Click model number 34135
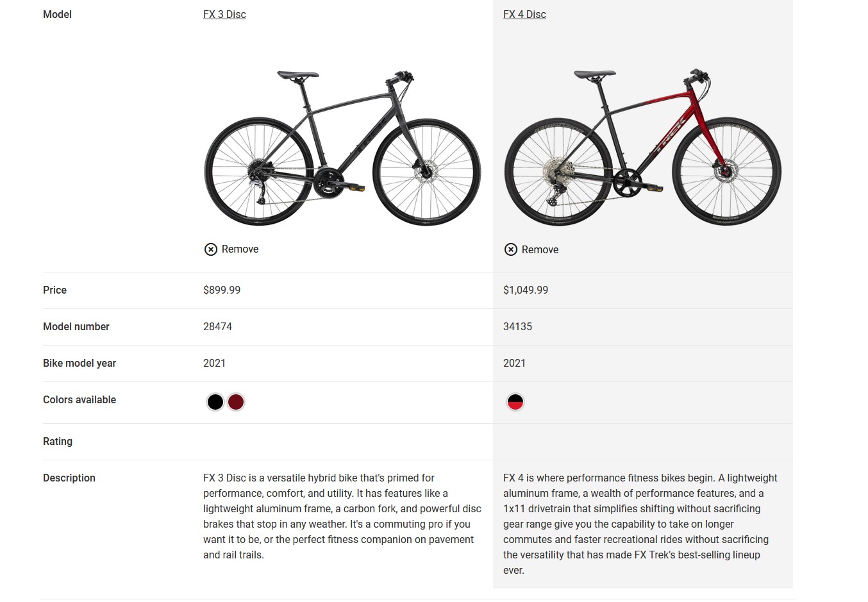 (517, 326)
